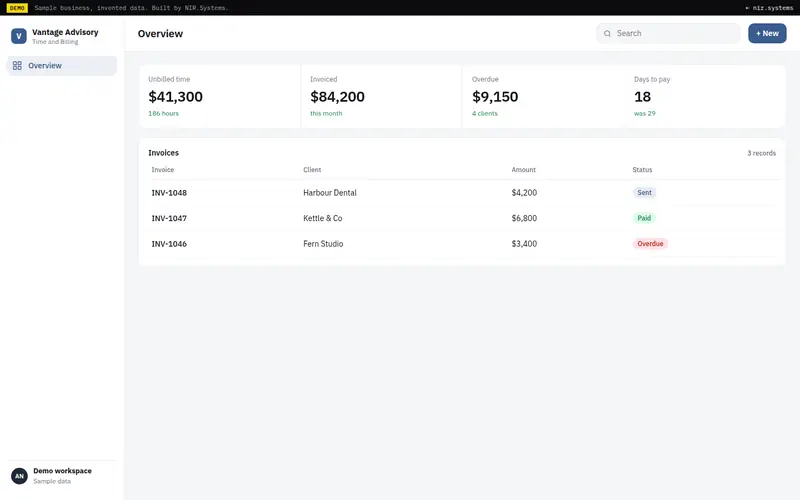Open the Overview sidebar item
800x500 pixels.
click(62, 66)
